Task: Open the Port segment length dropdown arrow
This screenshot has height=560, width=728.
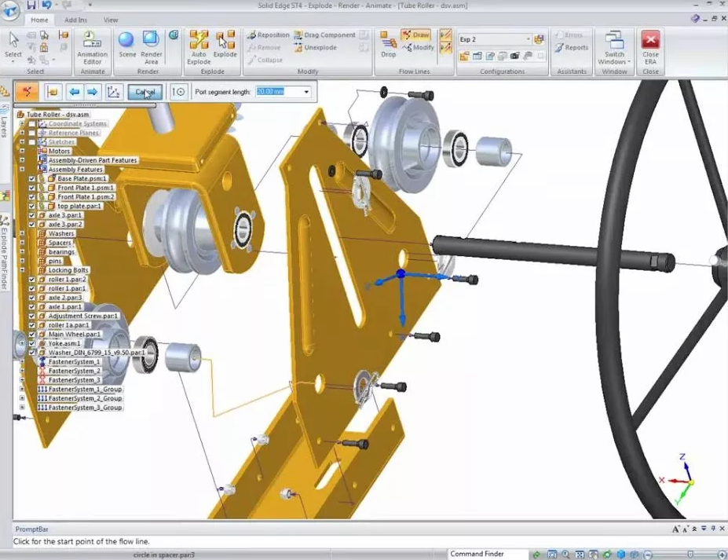Action: (306, 92)
